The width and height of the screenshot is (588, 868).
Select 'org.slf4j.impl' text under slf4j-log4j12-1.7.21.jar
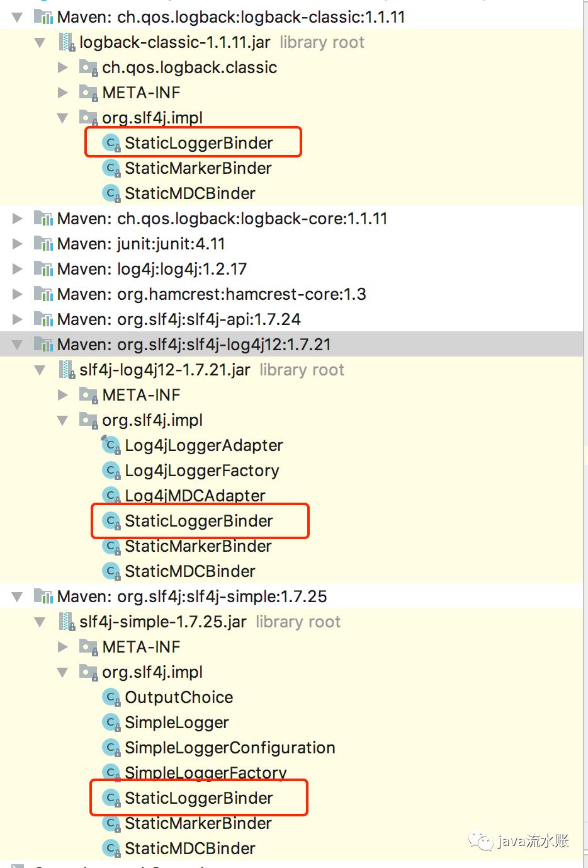152,420
